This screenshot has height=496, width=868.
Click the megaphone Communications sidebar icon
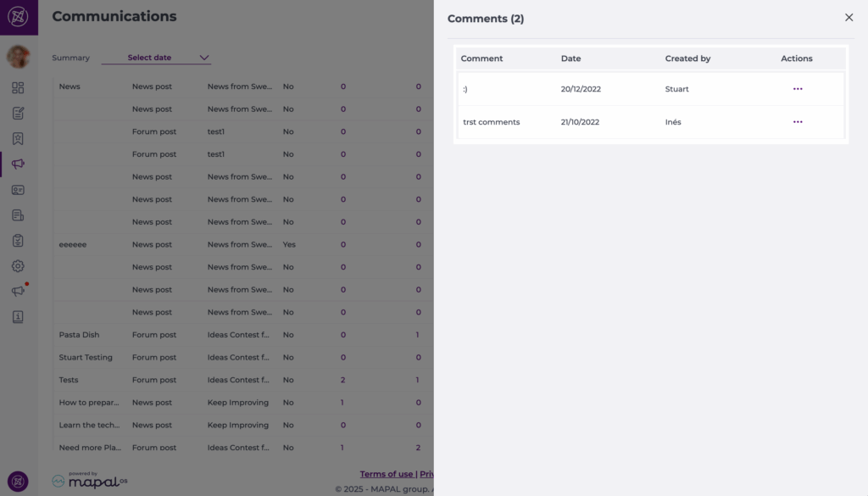coord(18,164)
